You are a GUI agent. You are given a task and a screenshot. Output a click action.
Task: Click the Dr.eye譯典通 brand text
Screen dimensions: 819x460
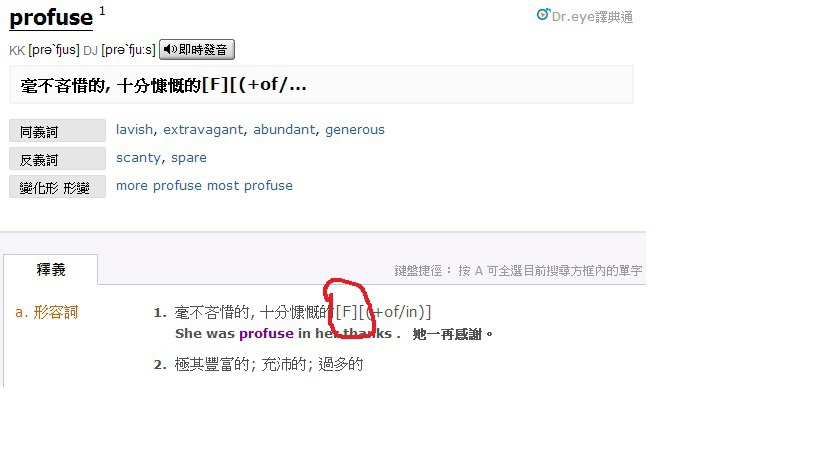[x=592, y=17]
